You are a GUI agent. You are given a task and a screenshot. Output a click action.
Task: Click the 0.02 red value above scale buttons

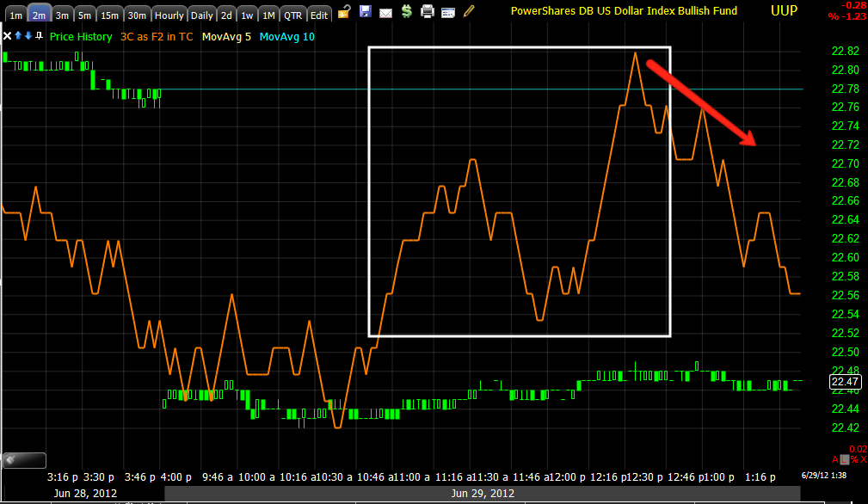pos(858,449)
